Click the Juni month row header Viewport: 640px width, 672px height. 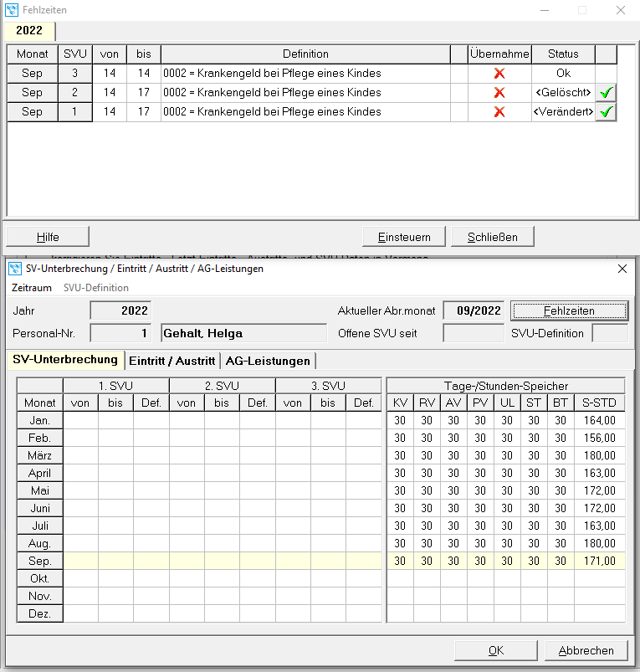(40, 508)
